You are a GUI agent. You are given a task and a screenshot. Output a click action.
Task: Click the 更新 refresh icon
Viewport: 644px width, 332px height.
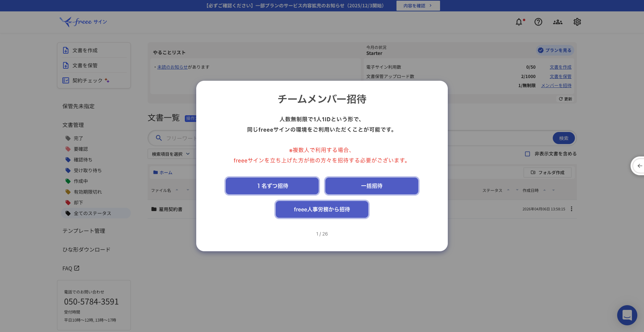pyautogui.click(x=561, y=99)
